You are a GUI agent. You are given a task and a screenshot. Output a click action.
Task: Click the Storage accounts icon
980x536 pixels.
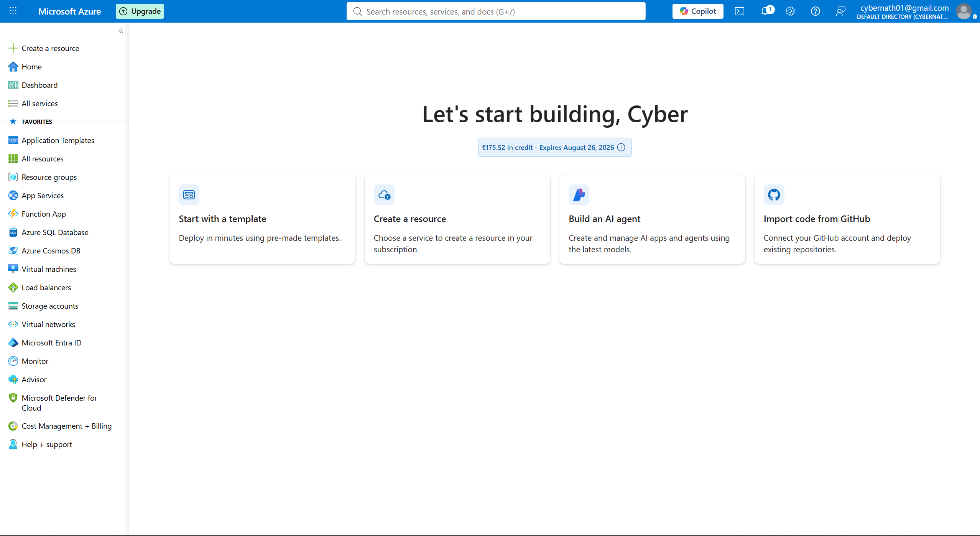click(13, 306)
